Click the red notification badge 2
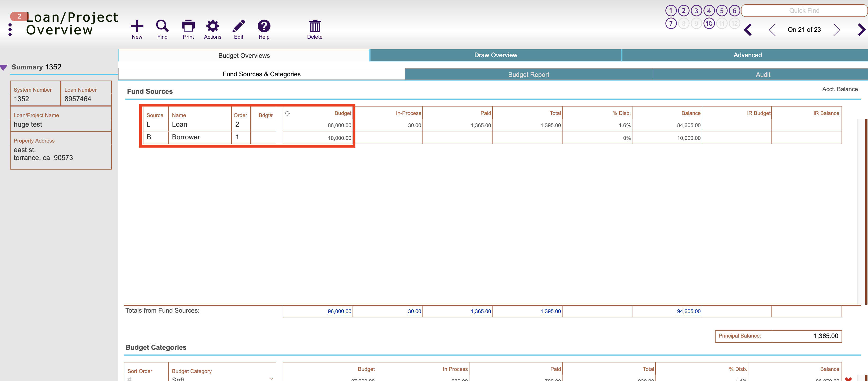The width and height of the screenshot is (868, 381). [19, 16]
